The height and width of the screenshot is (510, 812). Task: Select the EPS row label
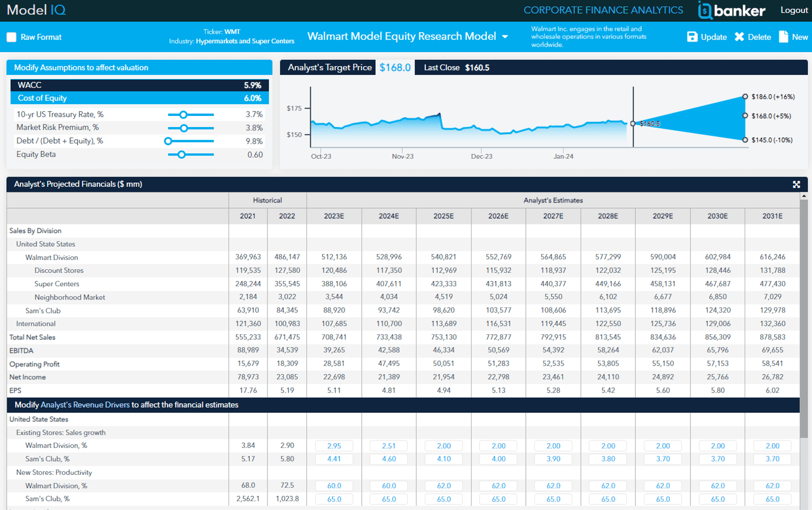(15, 390)
